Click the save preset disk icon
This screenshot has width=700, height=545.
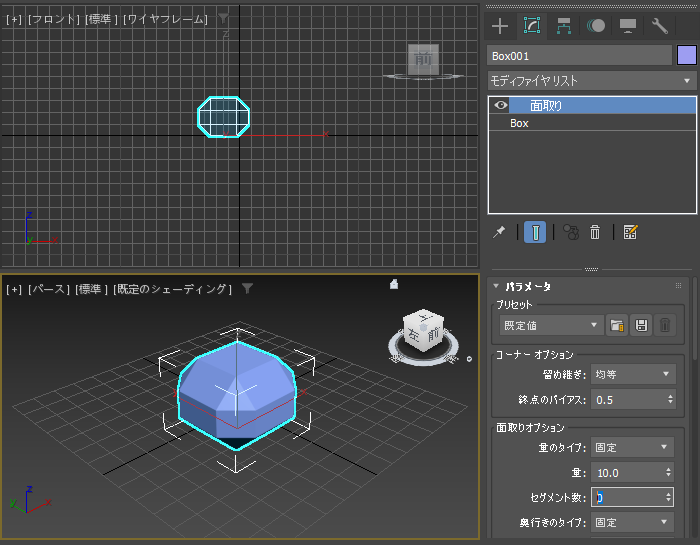pyautogui.click(x=642, y=325)
